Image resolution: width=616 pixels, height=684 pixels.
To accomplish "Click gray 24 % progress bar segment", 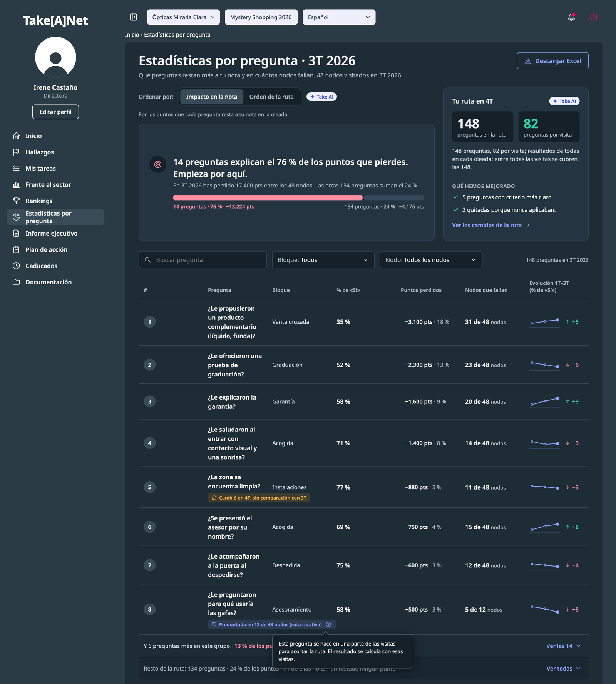I will (394, 198).
